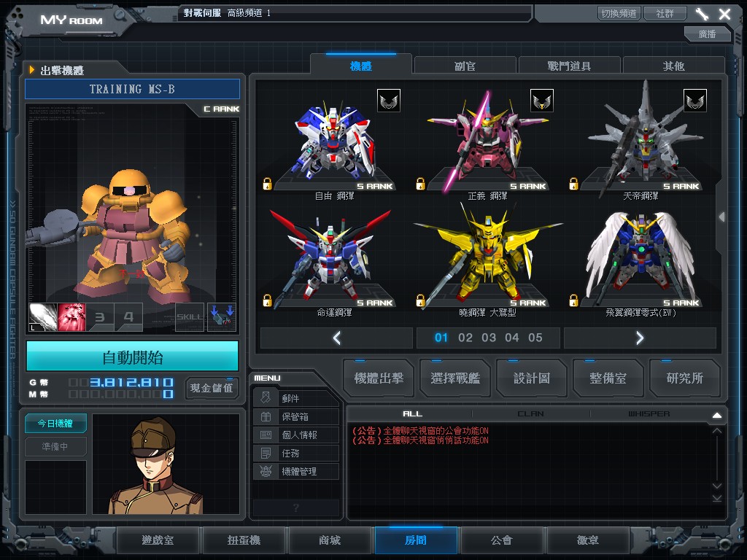The width and height of the screenshot is (747, 560).
Task: Open the 個人情報 profile menu item
Action: tap(296, 435)
